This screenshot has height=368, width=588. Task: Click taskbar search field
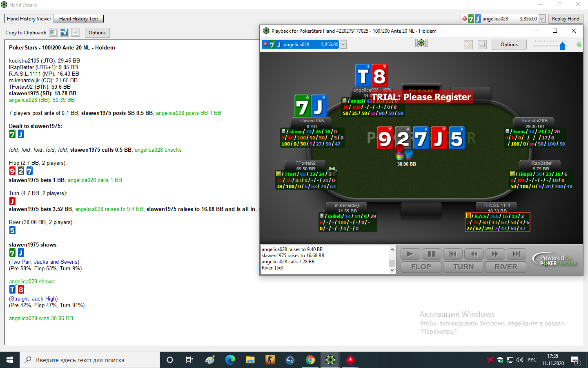tap(90, 360)
